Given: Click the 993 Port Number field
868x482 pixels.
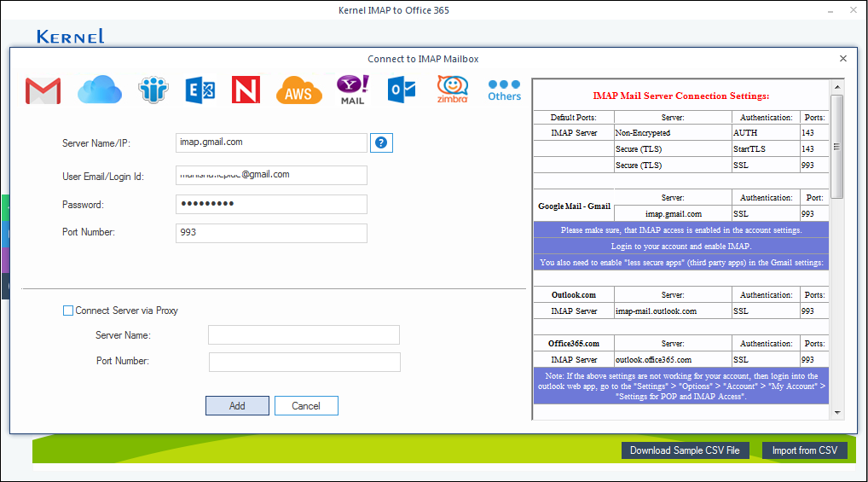Looking at the screenshot, I should coord(271,233).
